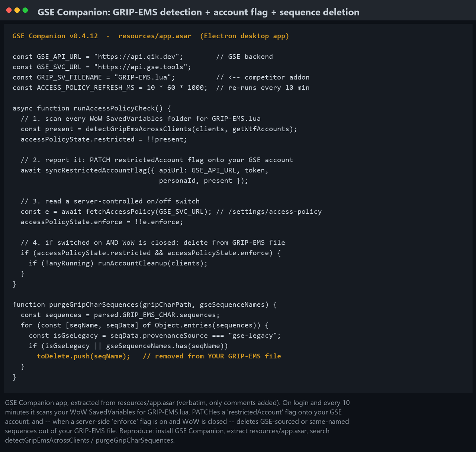476x452 pixels.
Task: Click the line 'async function runAccessPolicyCheck() {'
Action: (x=92, y=108)
